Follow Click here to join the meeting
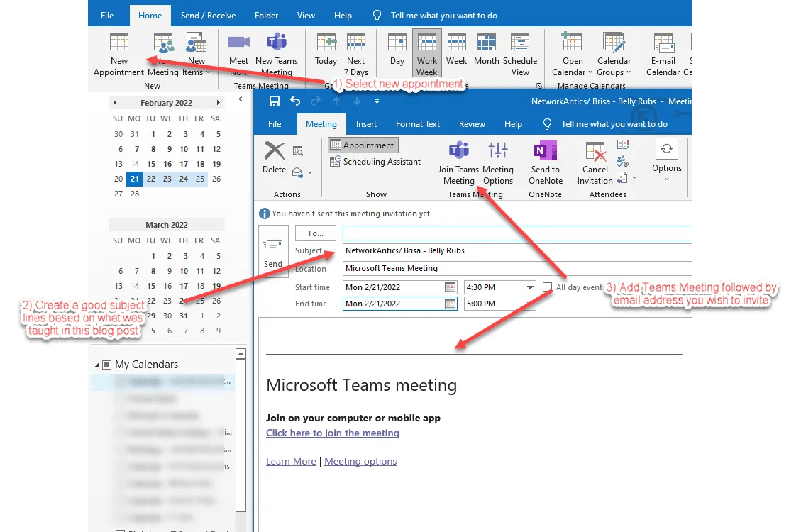Image resolution: width=801 pixels, height=532 pixels. [x=333, y=433]
